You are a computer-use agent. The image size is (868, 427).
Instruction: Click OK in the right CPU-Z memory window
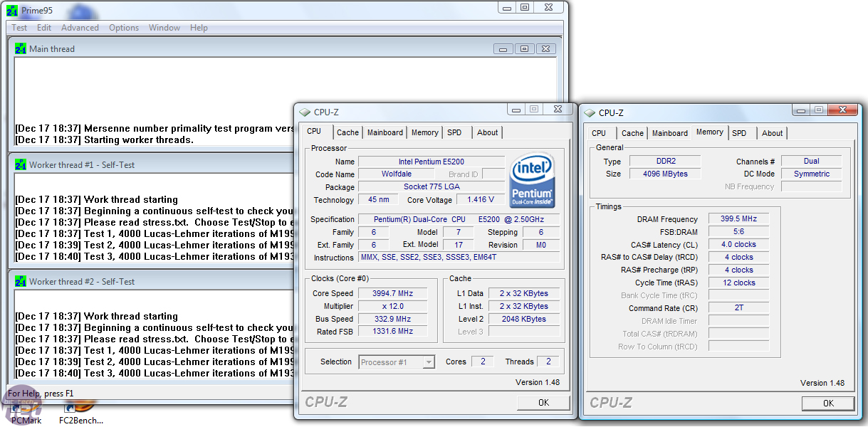point(828,404)
